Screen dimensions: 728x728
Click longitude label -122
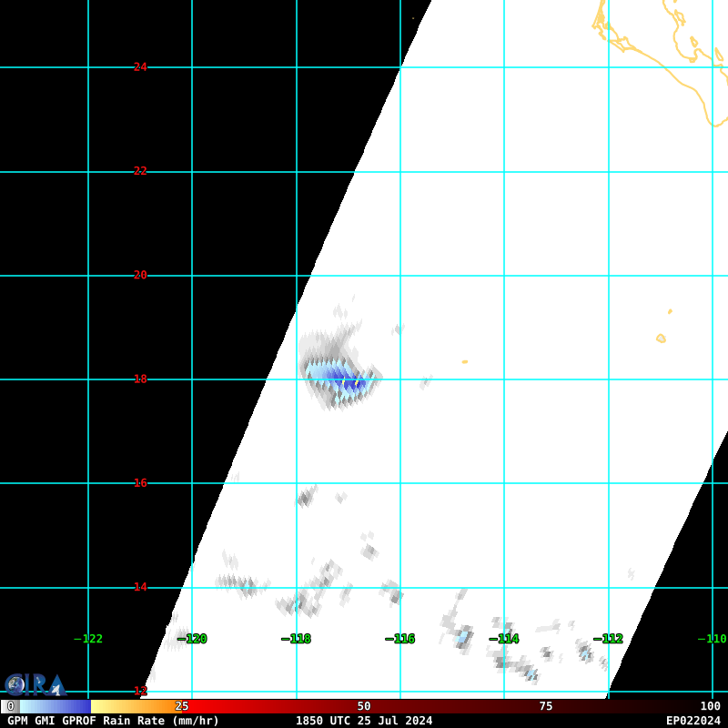click(x=88, y=639)
